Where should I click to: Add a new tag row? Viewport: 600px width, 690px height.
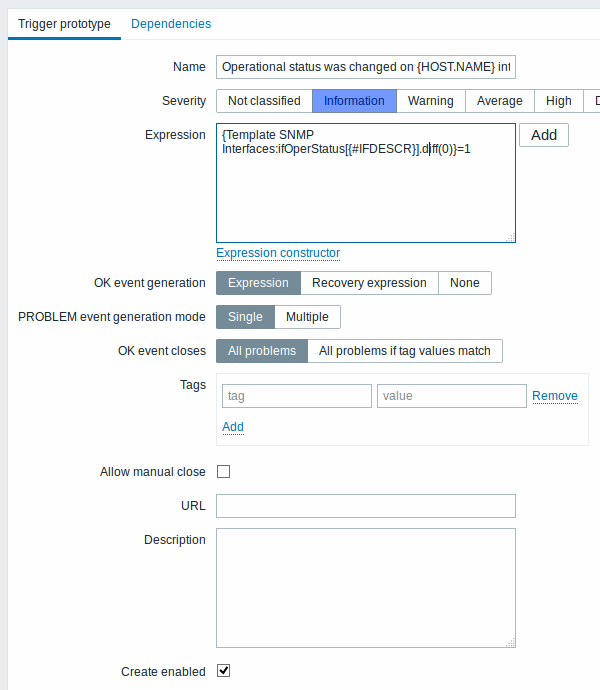[233, 427]
